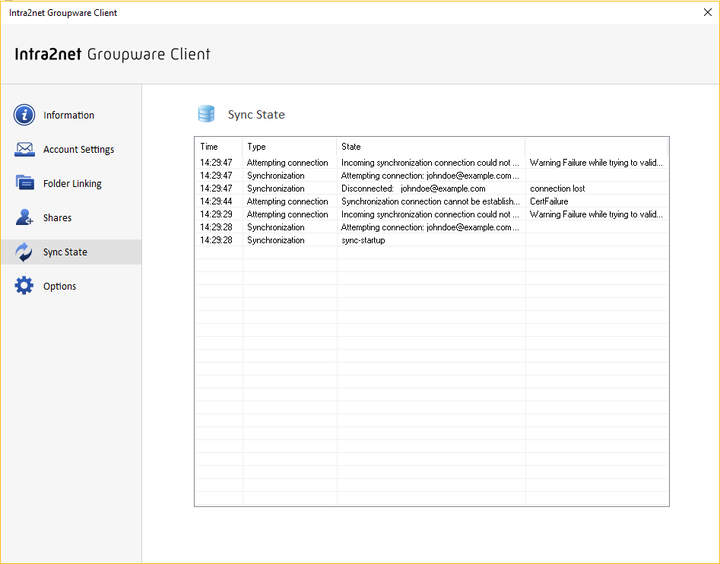
Task: Click the Options gear icon
Action: (x=24, y=286)
